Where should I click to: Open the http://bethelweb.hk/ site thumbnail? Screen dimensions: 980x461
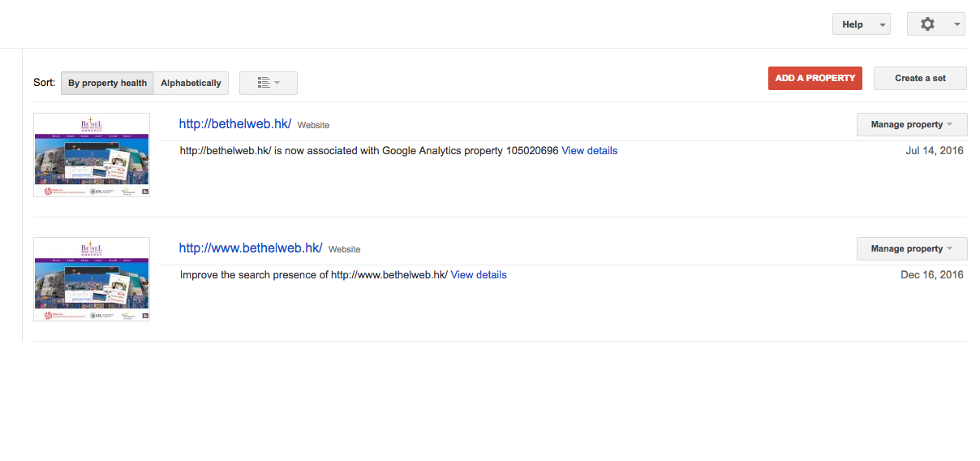point(92,155)
